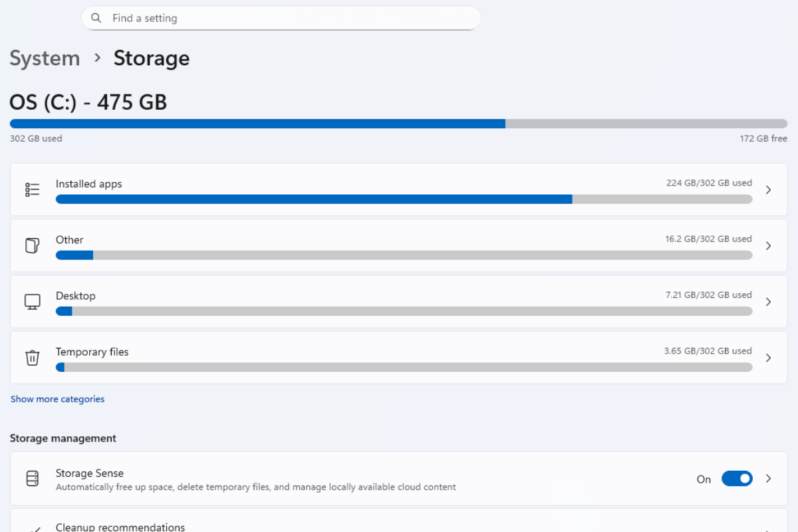Click the Installed apps usage bar
This screenshot has height=532, width=798.
(404, 199)
